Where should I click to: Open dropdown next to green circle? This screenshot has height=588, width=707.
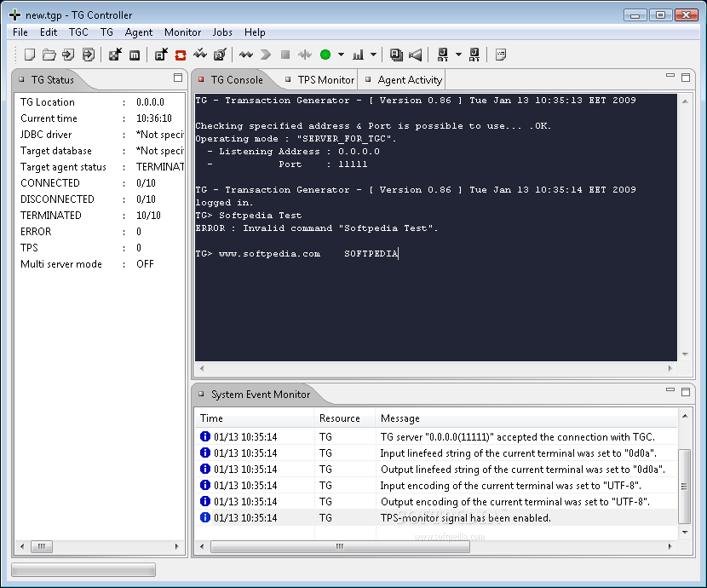(341, 55)
